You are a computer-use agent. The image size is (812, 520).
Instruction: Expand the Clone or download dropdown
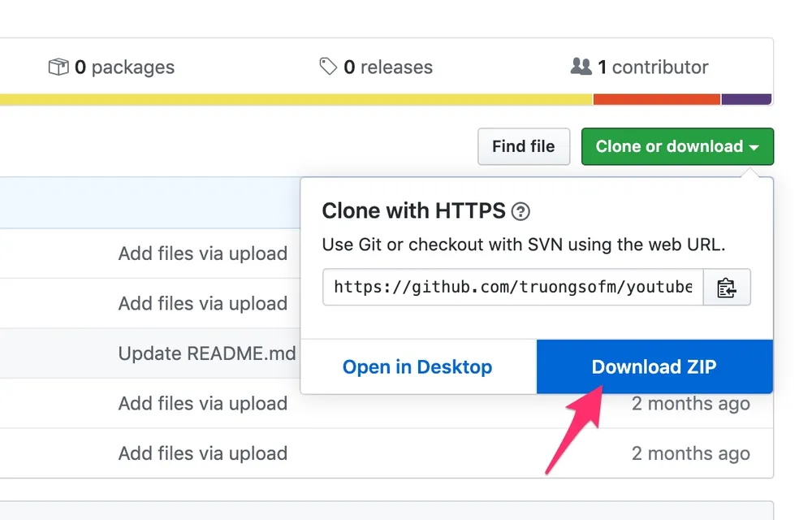point(677,146)
